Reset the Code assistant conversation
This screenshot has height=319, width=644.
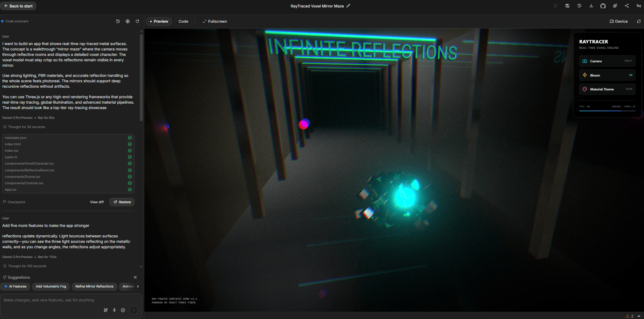click(x=137, y=21)
